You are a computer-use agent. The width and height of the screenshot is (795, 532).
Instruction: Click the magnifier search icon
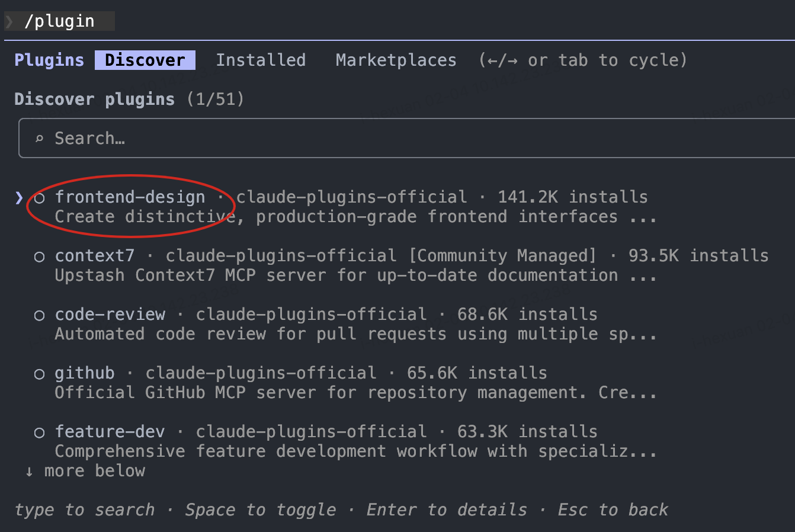39,139
